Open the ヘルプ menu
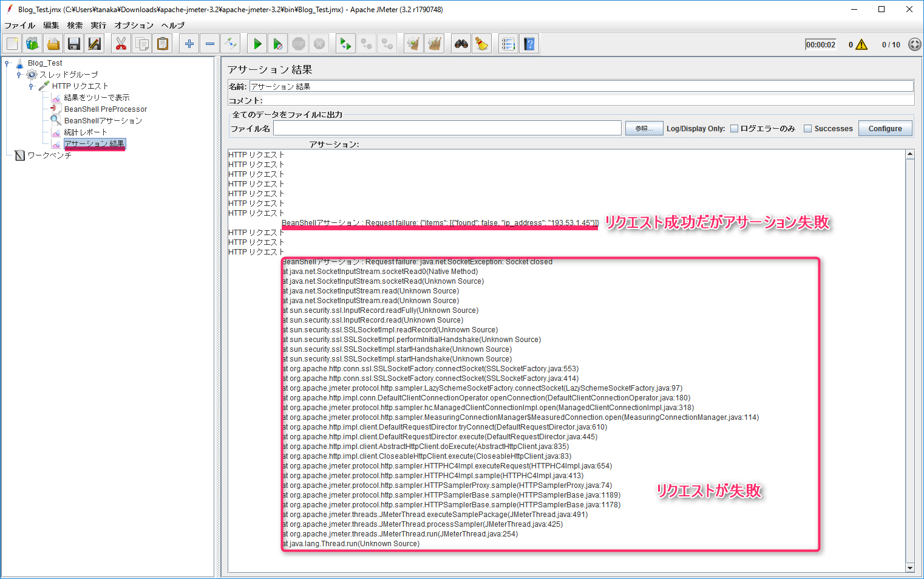Screen dimensions: 924x579 tap(173, 26)
